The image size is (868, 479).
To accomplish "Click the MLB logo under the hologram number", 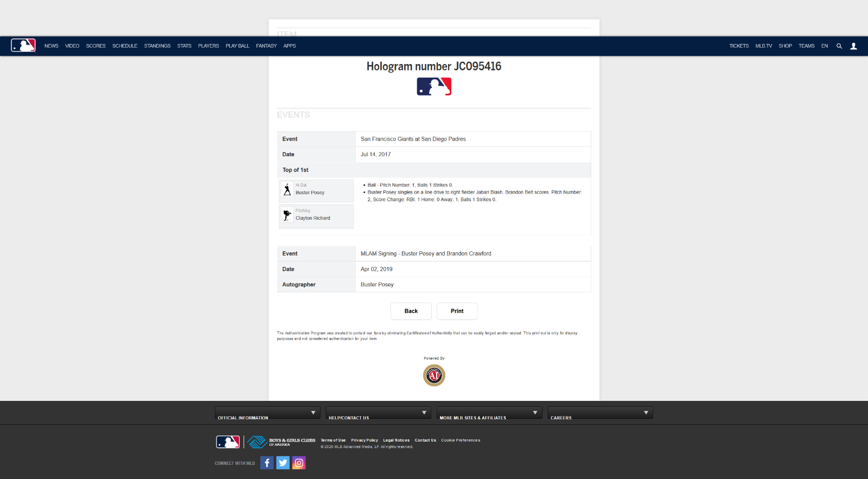I will coord(434,87).
